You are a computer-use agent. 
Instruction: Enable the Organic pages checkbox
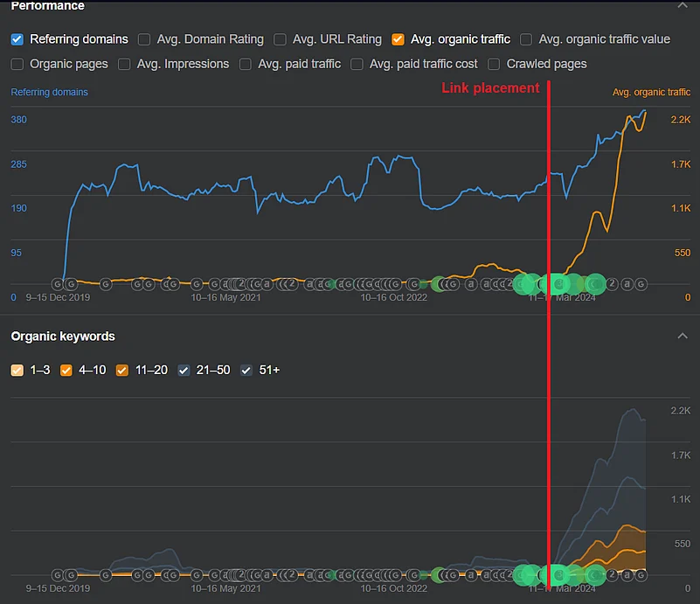pyautogui.click(x=17, y=64)
